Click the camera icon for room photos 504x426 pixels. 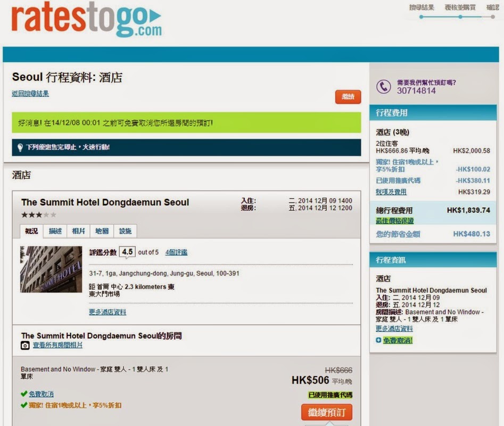click(x=25, y=346)
